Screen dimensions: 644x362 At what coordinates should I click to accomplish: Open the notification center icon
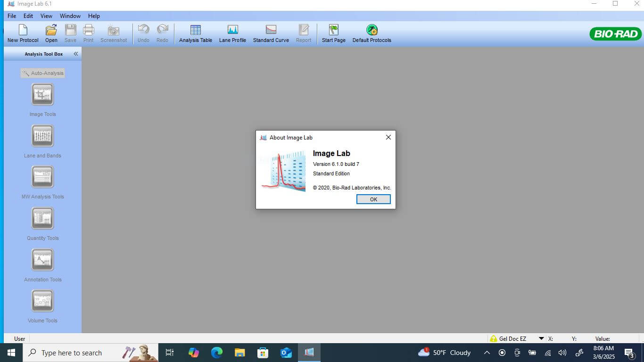[629, 353]
